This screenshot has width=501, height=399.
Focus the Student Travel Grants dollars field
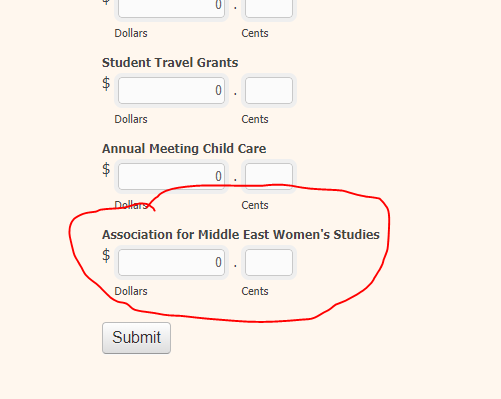[x=171, y=90]
